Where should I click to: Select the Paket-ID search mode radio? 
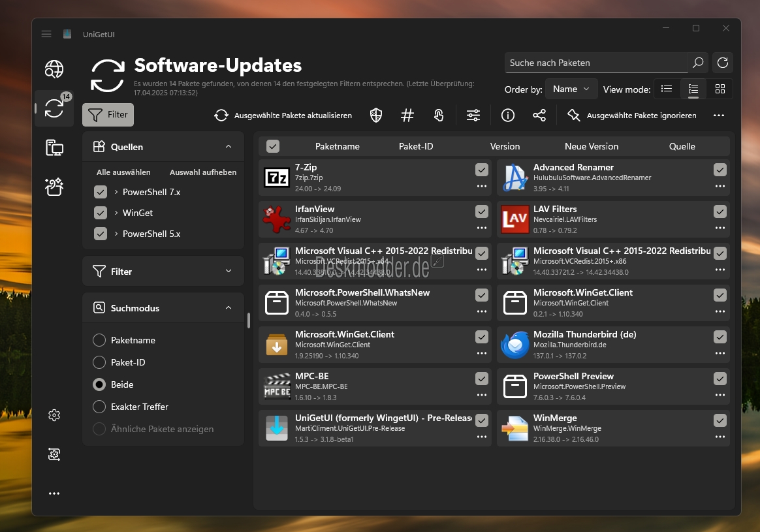tap(99, 362)
